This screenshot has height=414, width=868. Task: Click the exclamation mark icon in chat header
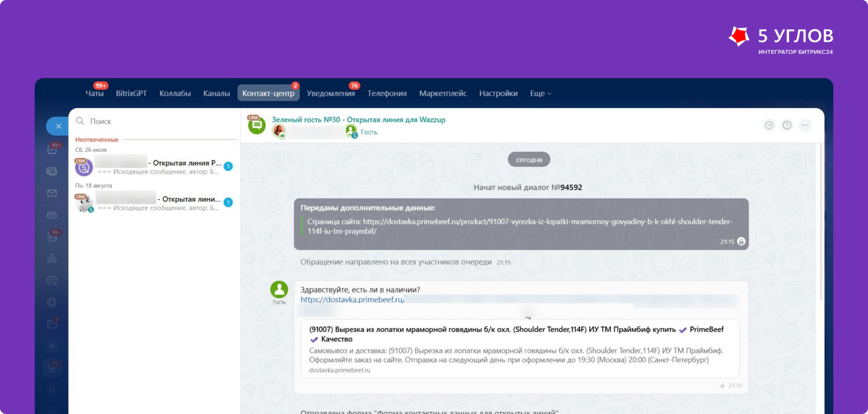787,125
